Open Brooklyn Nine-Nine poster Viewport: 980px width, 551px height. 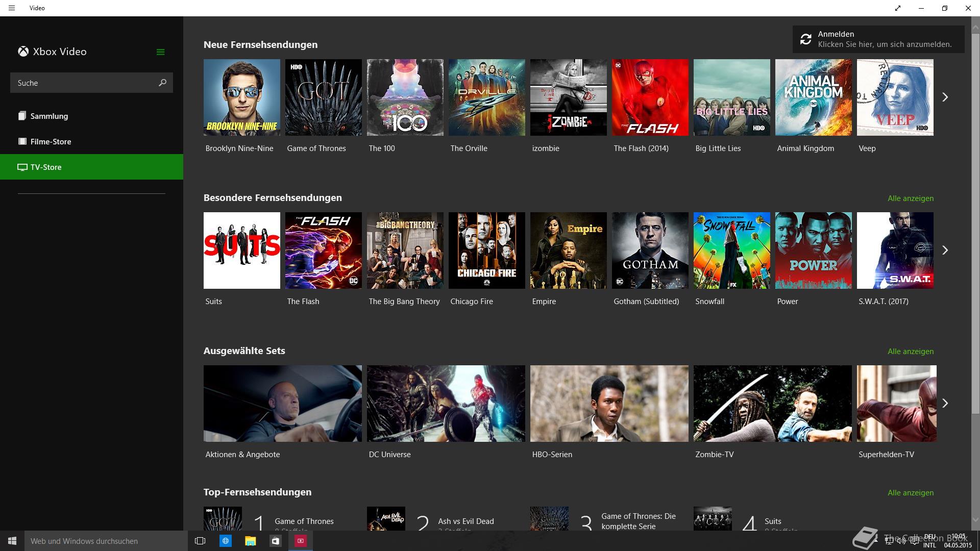click(x=242, y=97)
